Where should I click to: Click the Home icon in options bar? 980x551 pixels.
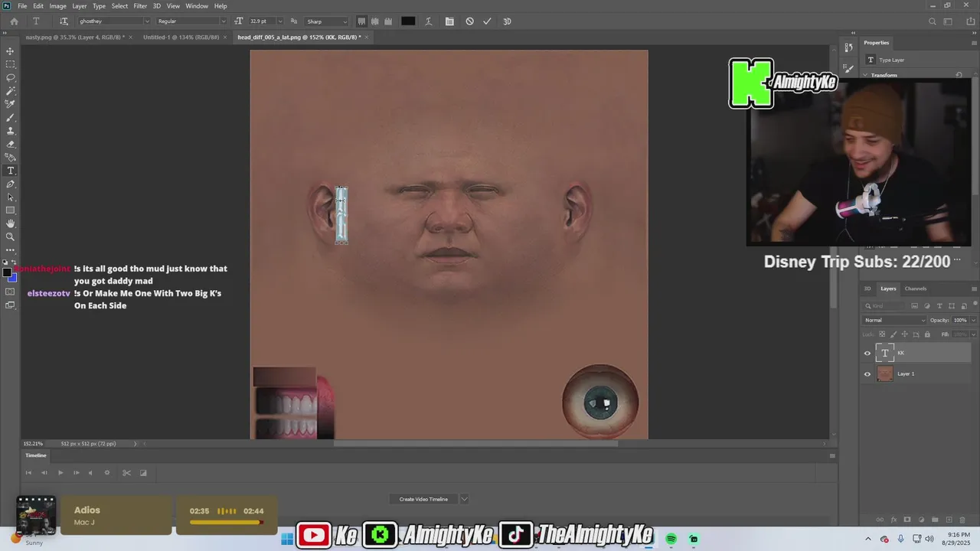[x=14, y=21]
